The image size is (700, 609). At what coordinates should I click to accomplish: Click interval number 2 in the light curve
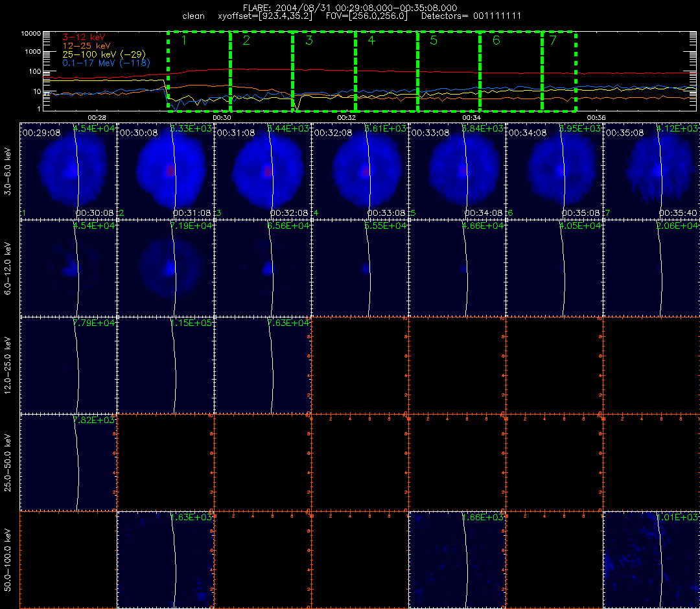point(246,40)
